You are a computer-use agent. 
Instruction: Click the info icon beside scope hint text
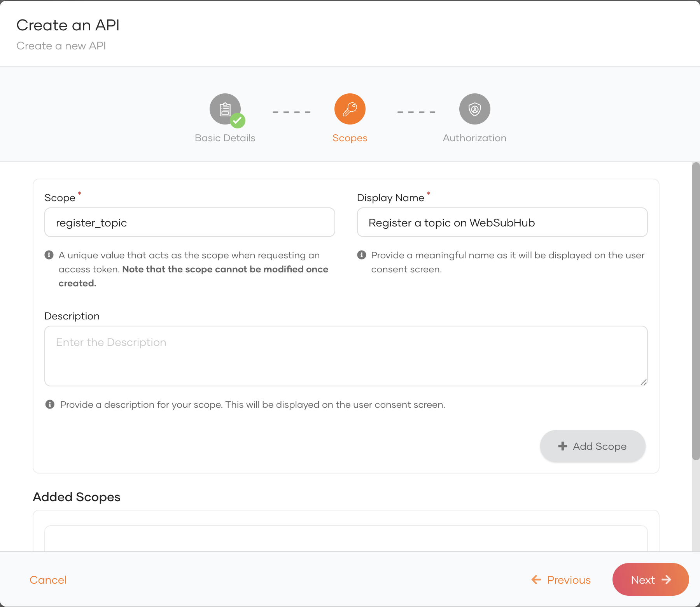[49, 255]
